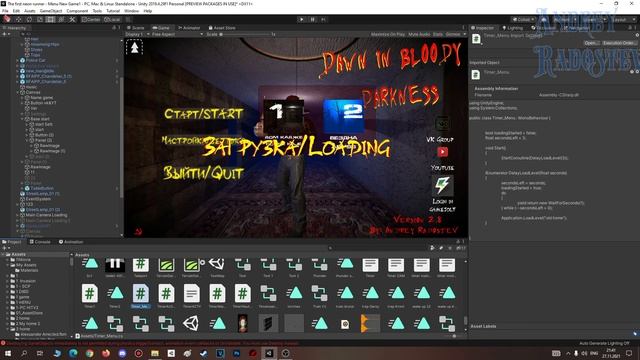Collapse the Assets root folder in Project
Viewport: 640px width, 360px height.
(x=3, y=254)
